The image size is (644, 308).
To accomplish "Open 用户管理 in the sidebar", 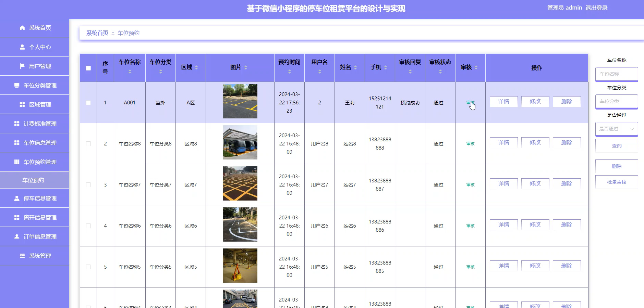I will coord(35,66).
